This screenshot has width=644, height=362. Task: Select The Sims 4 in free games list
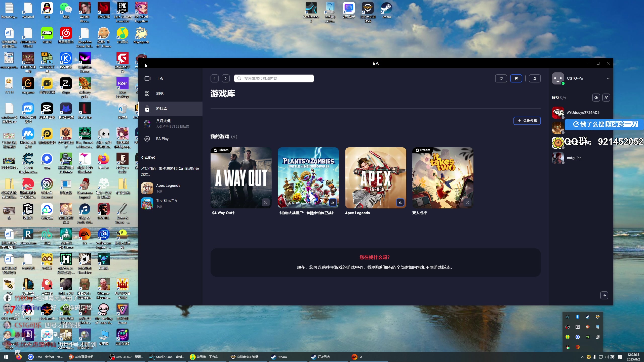[170, 203]
